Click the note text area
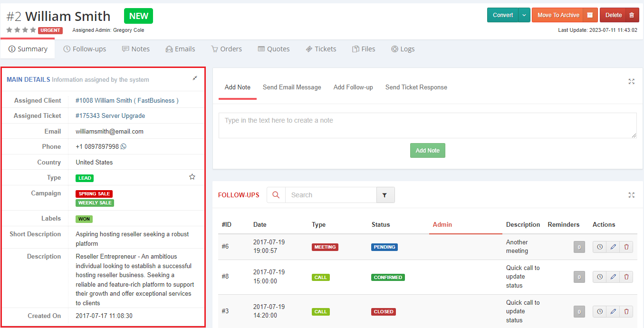The image size is (644, 328). tap(427, 125)
